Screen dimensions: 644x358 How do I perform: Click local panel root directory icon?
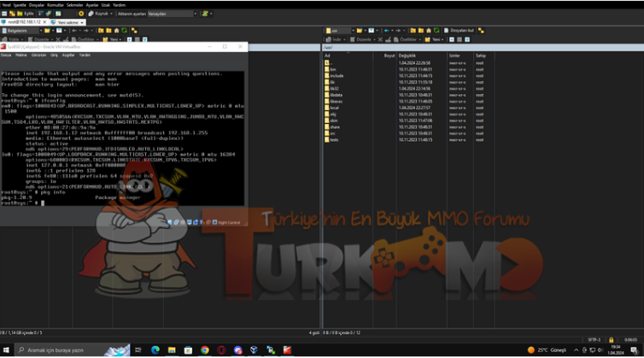[x=108, y=31]
